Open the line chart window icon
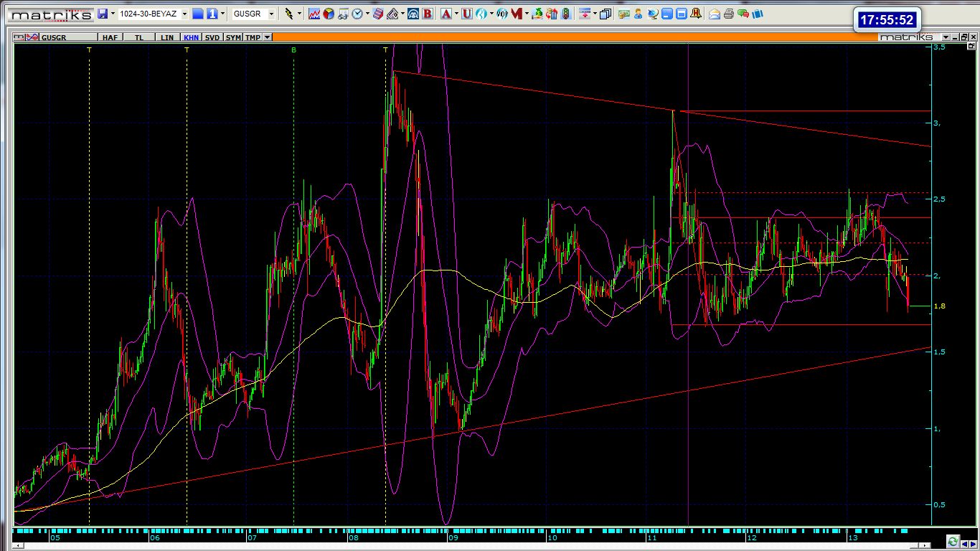980x551 pixels. [314, 14]
